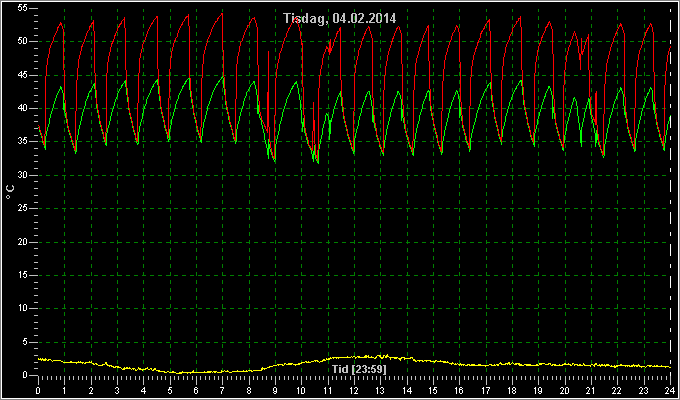Click hour 3 on the time axis
This screenshot has width=680, height=400.
point(117,390)
